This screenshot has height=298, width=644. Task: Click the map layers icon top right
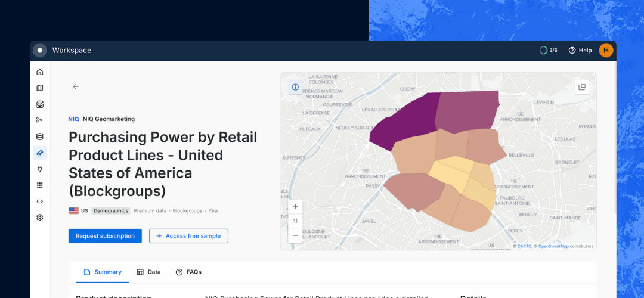coord(581,87)
